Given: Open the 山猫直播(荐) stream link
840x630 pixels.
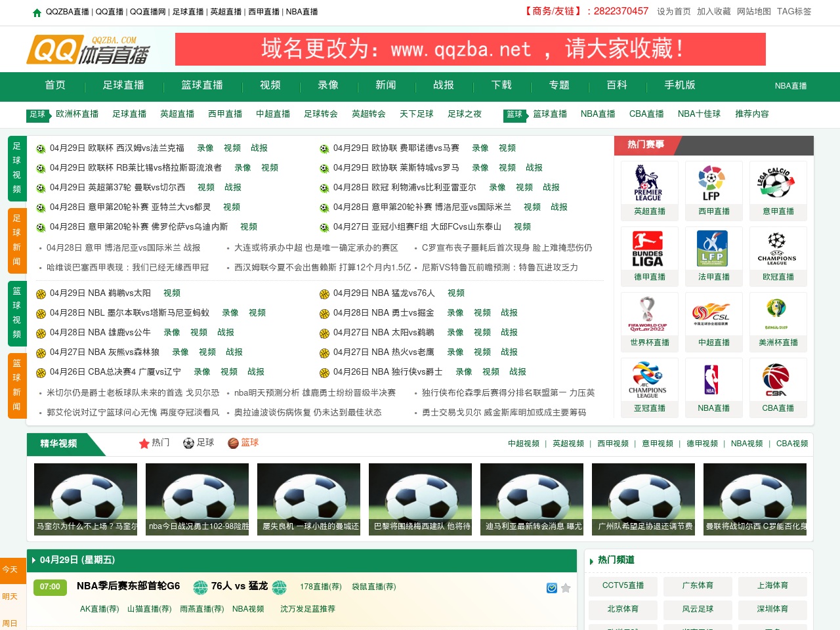Looking at the screenshot, I should point(150,609).
